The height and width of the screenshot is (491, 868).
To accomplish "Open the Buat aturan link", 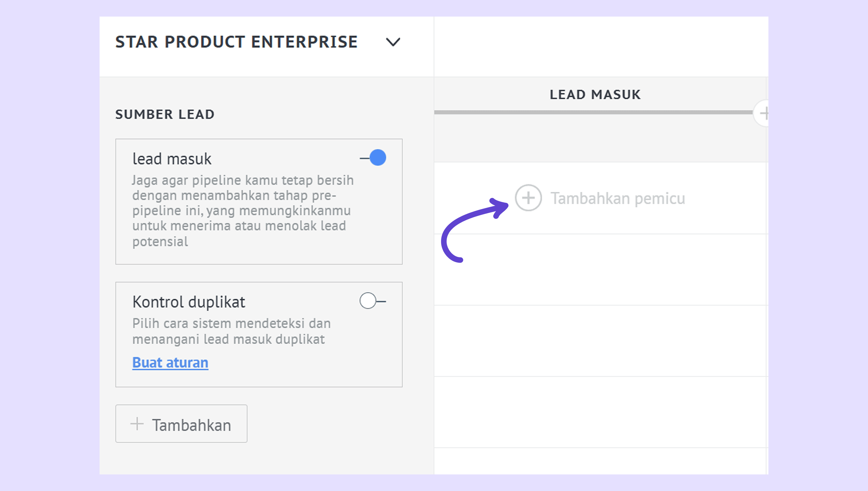I will click(x=170, y=363).
